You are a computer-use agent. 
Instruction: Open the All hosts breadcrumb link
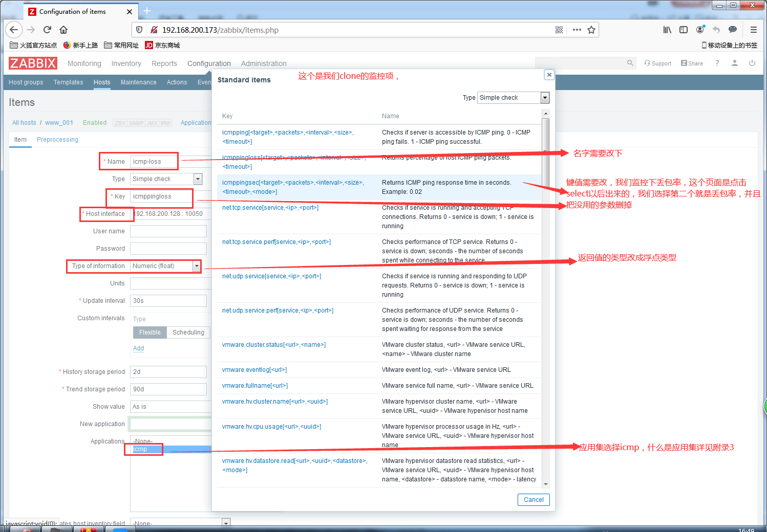coord(24,123)
